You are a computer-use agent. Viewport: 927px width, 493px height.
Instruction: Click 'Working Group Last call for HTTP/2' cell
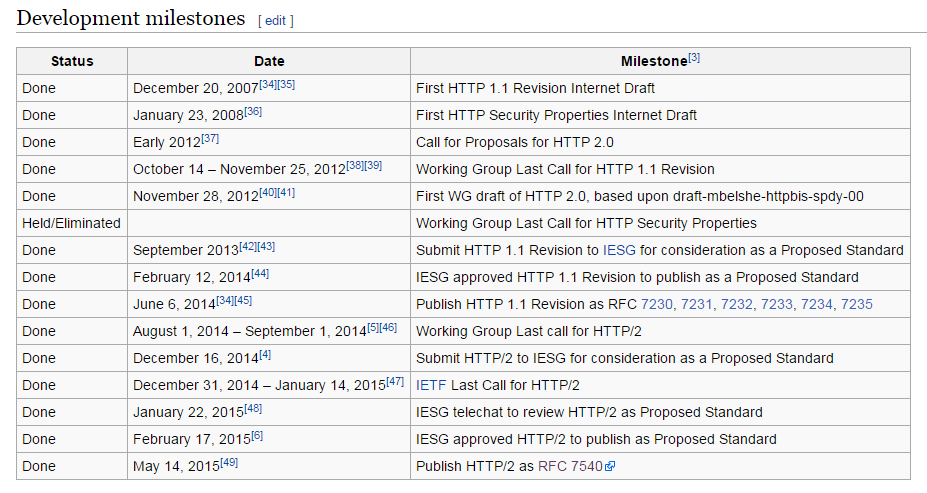[x=660, y=332]
